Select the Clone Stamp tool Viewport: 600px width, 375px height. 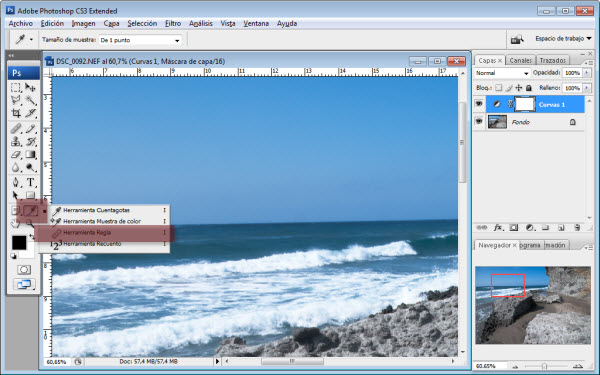16,142
